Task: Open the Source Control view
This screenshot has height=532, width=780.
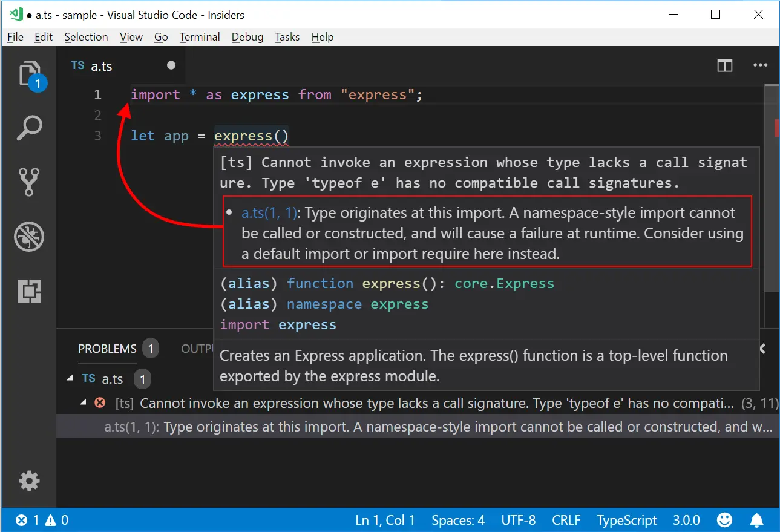Action: coord(29,182)
